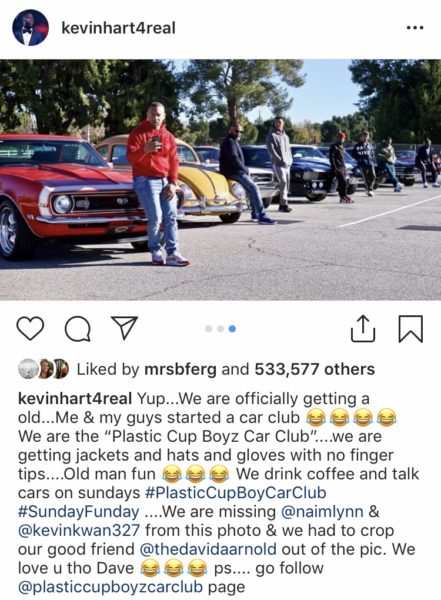Open kevinhart4real profile picture
Image resolution: width=441 pixels, height=600 pixels.
tap(30, 28)
